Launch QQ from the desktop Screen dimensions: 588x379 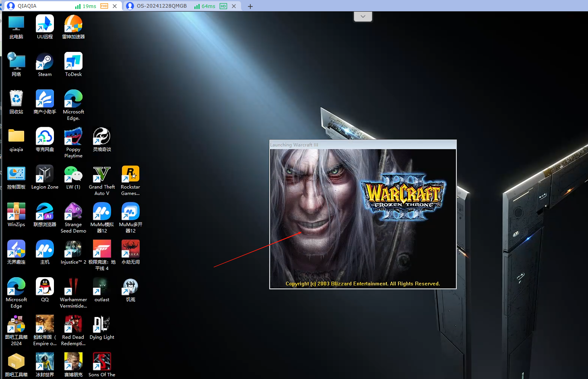pos(45,290)
